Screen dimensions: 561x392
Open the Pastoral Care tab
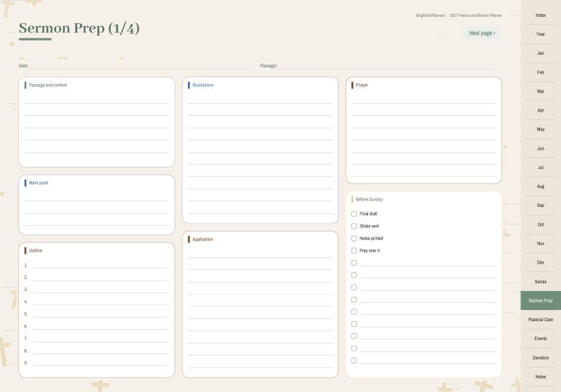pyautogui.click(x=541, y=319)
